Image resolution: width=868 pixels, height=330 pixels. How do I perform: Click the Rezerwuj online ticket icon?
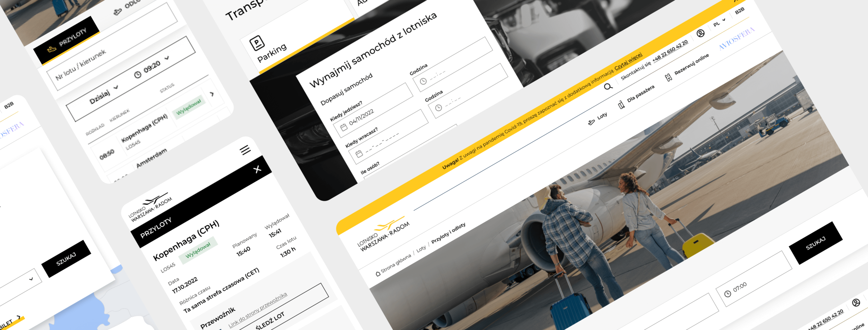coord(668,78)
